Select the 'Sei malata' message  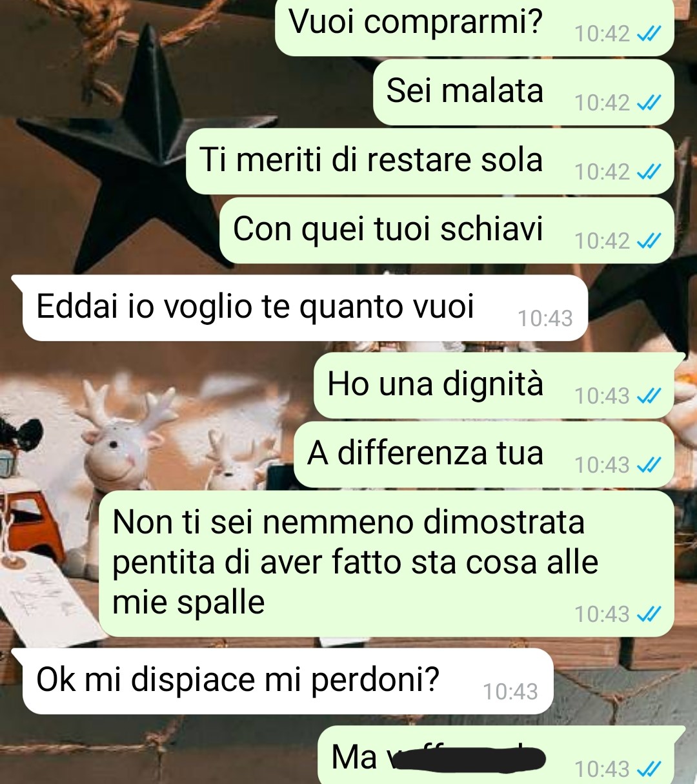[x=523, y=92]
